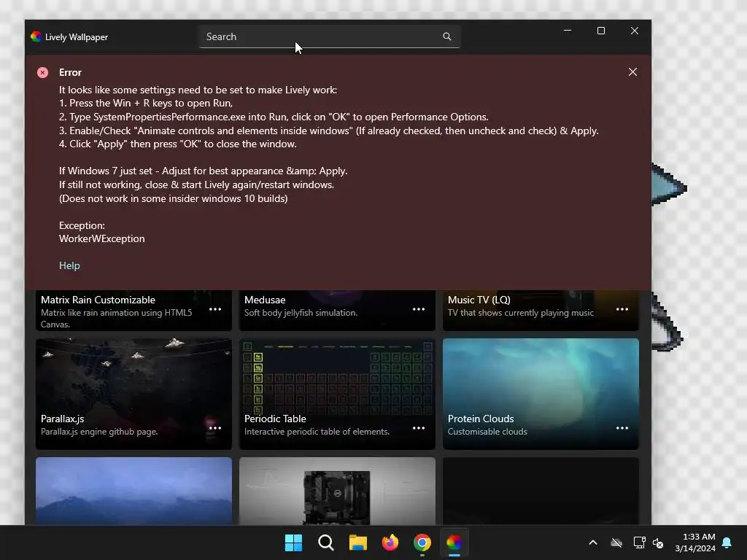Click the search magnifier icon in Lively
Viewport: 747px width, 560px height.
pyautogui.click(x=447, y=36)
